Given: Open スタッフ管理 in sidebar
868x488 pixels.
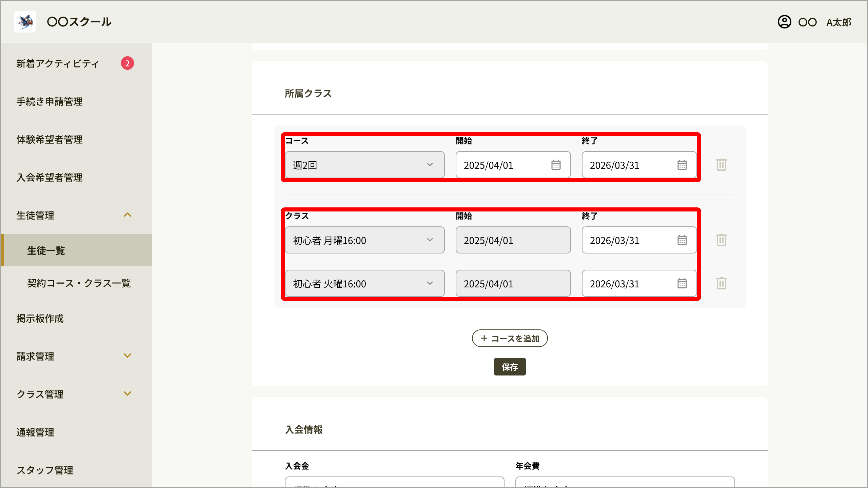Looking at the screenshot, I should tap(45, 470).
